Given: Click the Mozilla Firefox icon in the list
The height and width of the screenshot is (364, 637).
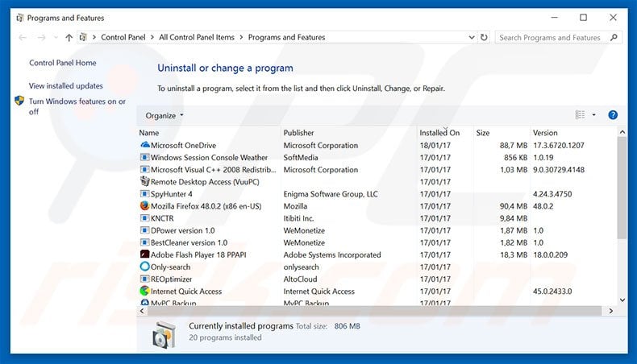Looking at the screenshot, I should point(144,205).
